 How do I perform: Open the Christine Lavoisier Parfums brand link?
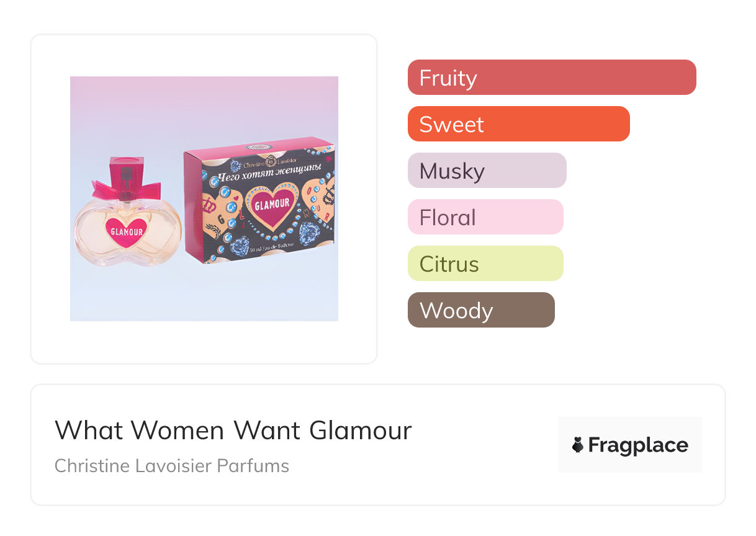[172, 466]
